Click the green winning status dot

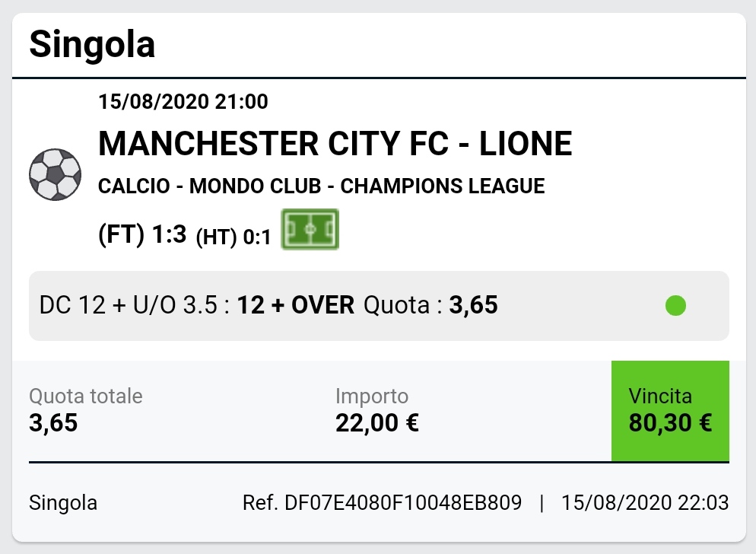pyautogui.click(x=675, y=305)
